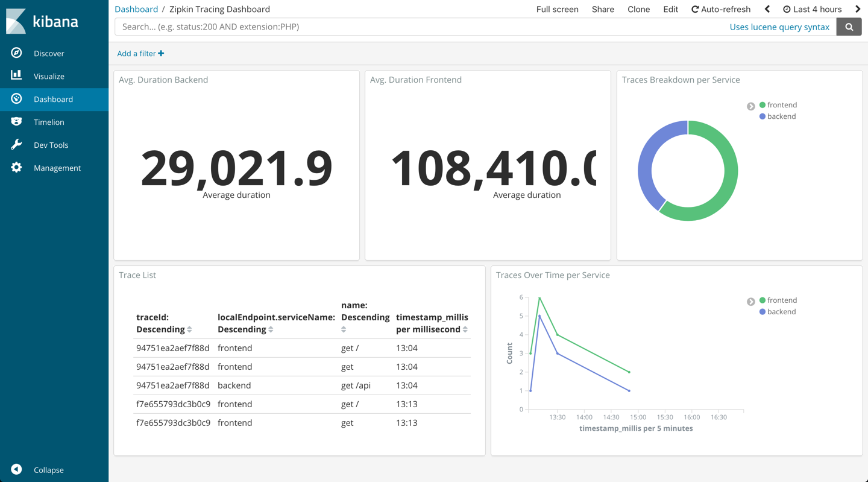Open Visualize bar chart icon
This screenshot has width=868, height=482.
(x=16, y=75)
